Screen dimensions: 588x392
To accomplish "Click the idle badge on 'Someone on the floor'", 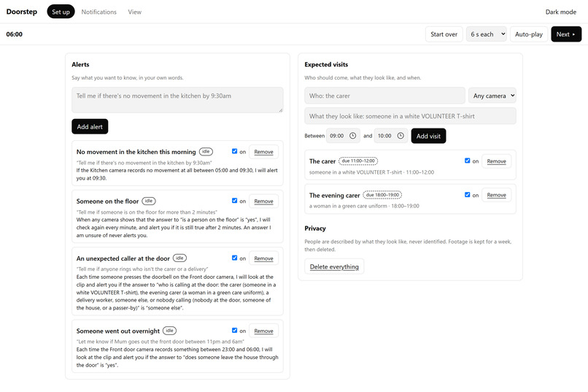I will [x=149, y=201].
